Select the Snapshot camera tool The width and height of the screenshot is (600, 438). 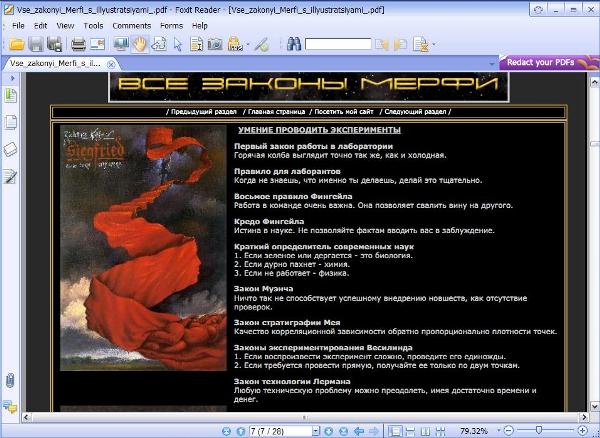(x=215, y=44)
